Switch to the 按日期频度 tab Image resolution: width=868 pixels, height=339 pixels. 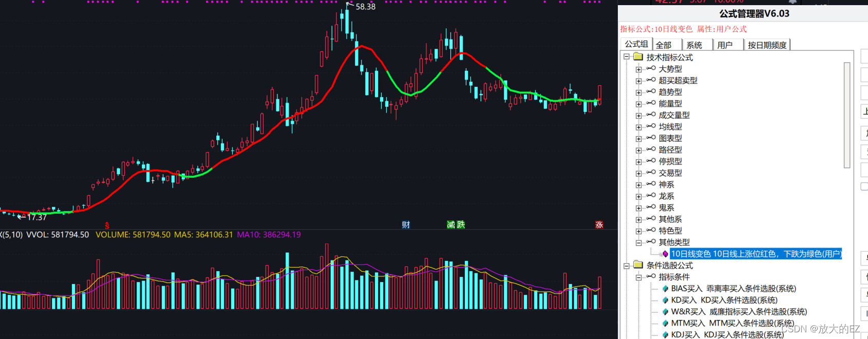(767, 45)
